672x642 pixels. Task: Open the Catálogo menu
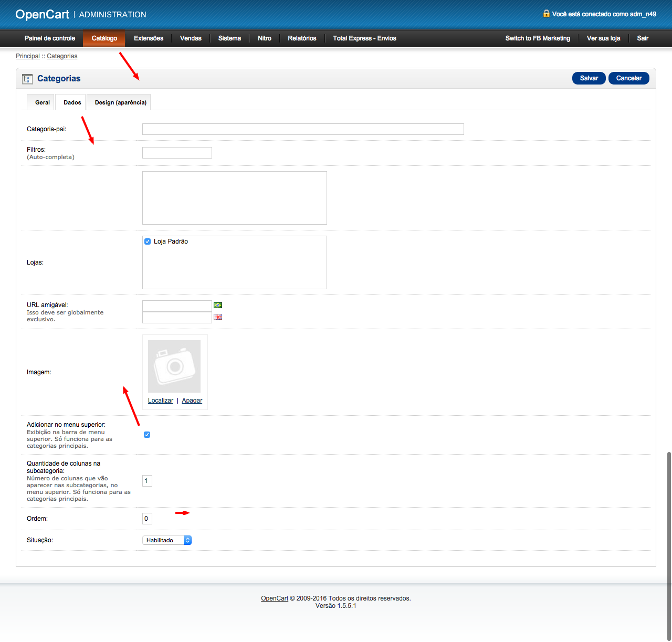point(104,38)
